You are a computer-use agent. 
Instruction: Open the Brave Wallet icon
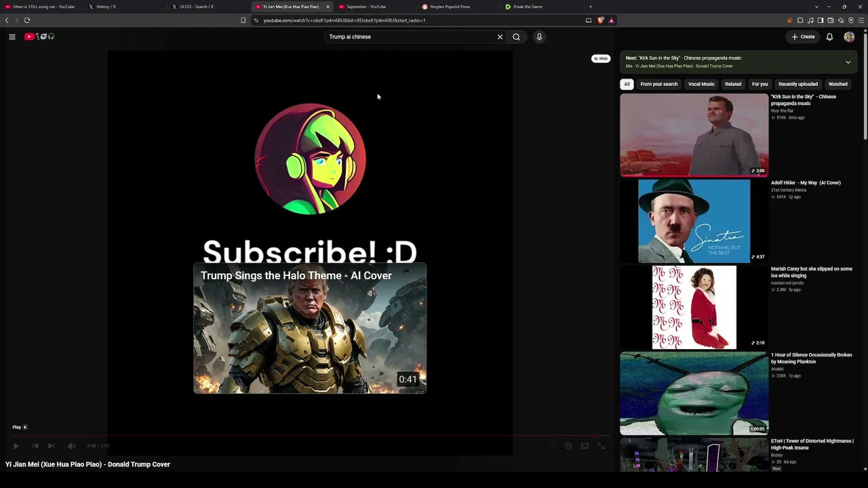click(x=831, y=20)
